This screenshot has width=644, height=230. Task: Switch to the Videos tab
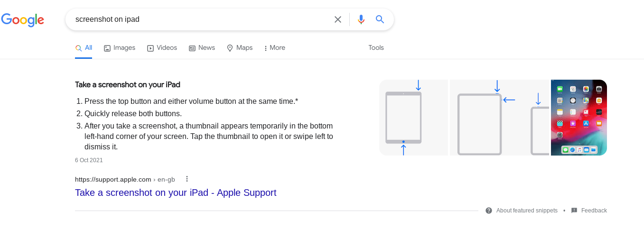click(162, 48)
